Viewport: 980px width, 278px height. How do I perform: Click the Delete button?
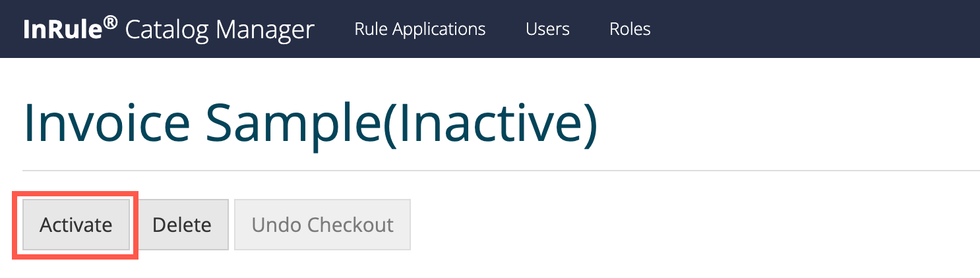pos(182,225)
